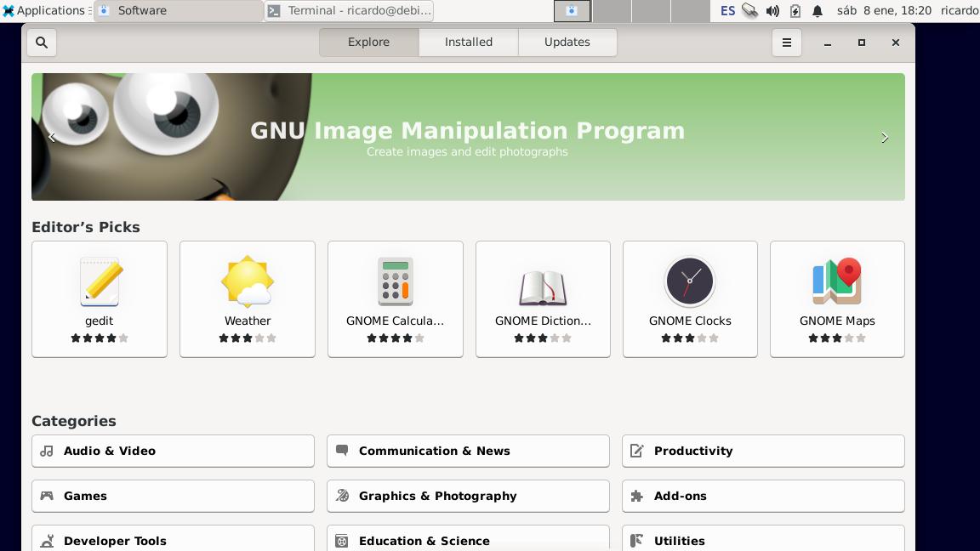Show the next featured banner with the right arrow
This screenshot has height=551, width=980.
pyautogui.click(x=885, y=138)
